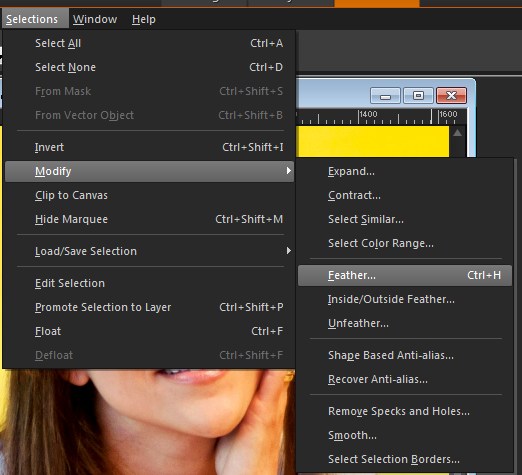Maximize the image document window
The image size is (522, 475).
(x=418, y=96)
